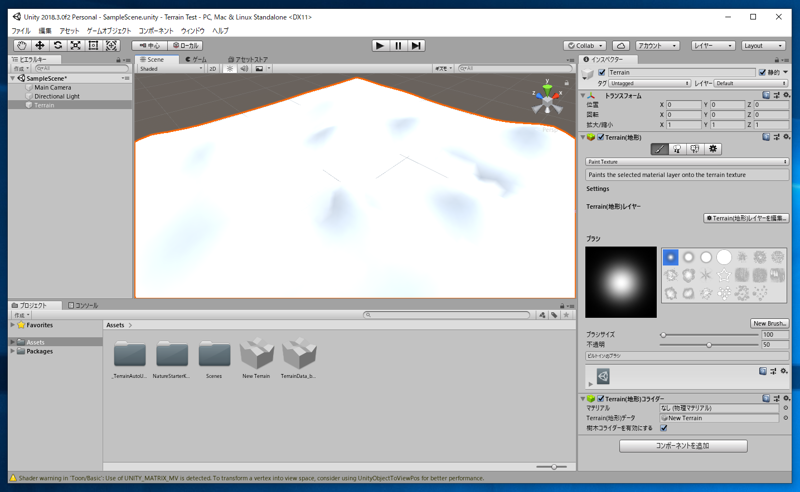Collapse the Transform component

tap(583, 95)
